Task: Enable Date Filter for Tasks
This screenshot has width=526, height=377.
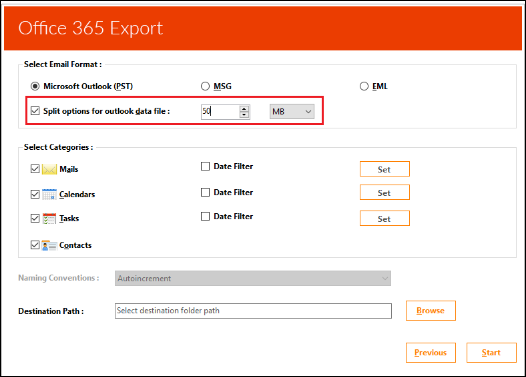Action: click(x=205, y=216)
